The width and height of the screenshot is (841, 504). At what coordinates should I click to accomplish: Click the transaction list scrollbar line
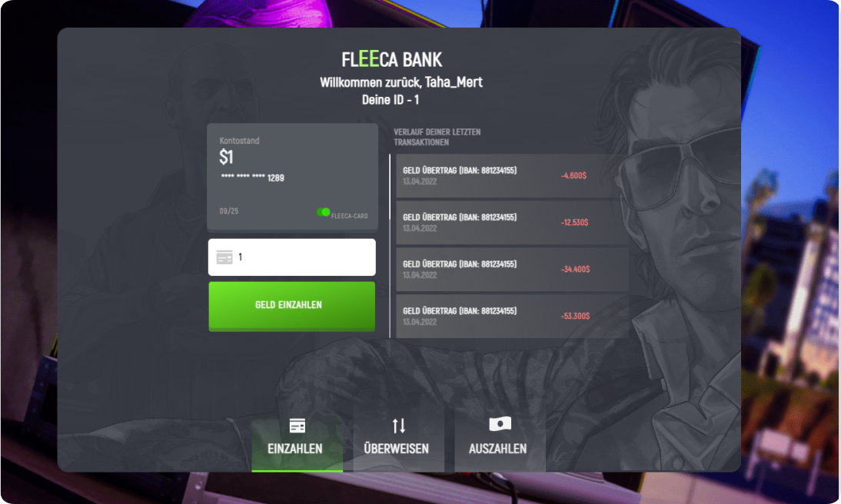pyautogui.click(x=390, y=246)
